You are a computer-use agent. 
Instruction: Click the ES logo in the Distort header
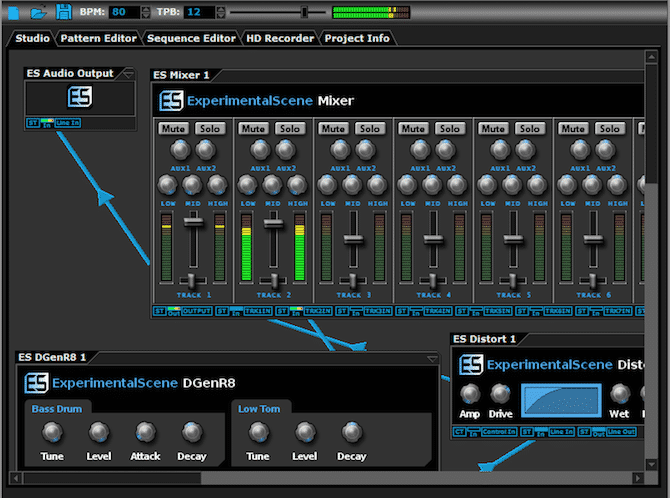click(x=470, y=365)
